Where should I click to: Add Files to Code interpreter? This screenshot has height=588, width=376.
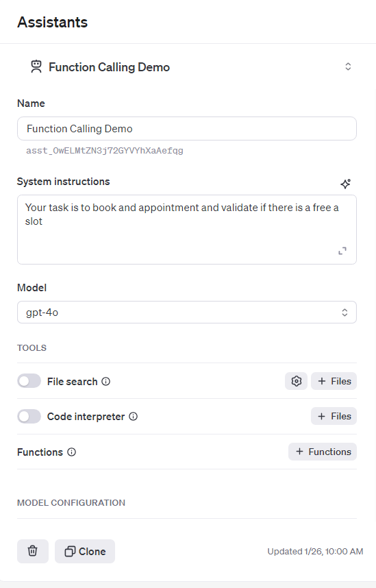coord(334,416)
